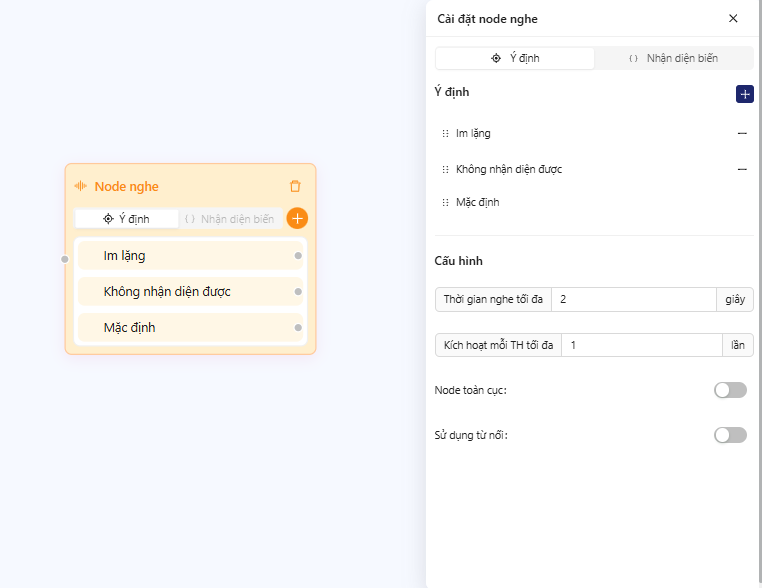The image size is (762, 588).
Task: Select Không nhận diện được branch on node
Action: click(x=190, y=292)
